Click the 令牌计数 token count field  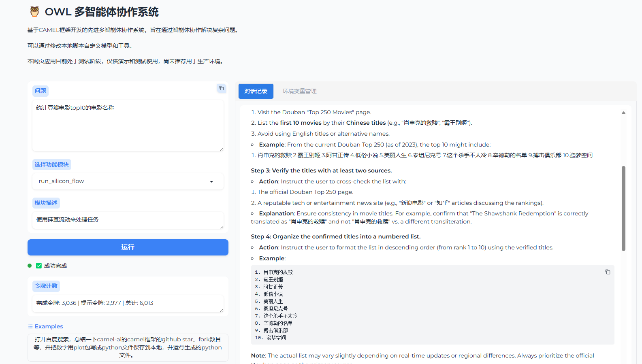point(128,303)
